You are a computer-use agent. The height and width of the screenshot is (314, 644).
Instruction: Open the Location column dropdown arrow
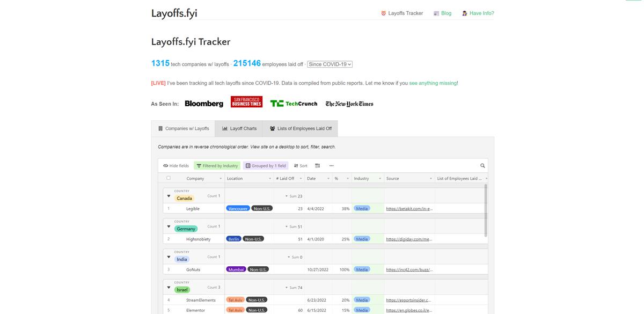click(270, 179)
